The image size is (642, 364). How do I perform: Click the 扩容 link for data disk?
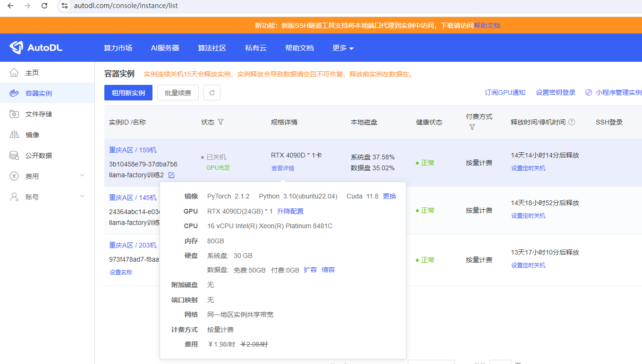[x=310, y=270]
